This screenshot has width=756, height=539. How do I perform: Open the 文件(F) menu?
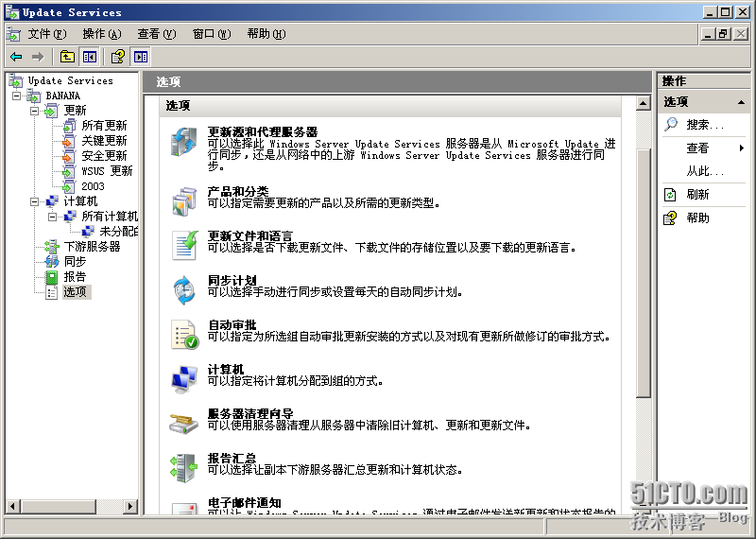pyautogui.click(x=46, y=34)
